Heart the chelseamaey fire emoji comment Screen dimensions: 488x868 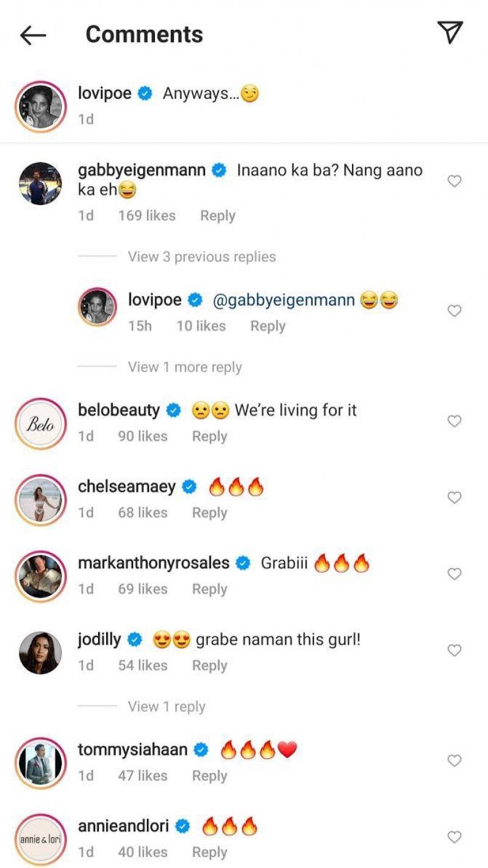click(x=454, y=498)
